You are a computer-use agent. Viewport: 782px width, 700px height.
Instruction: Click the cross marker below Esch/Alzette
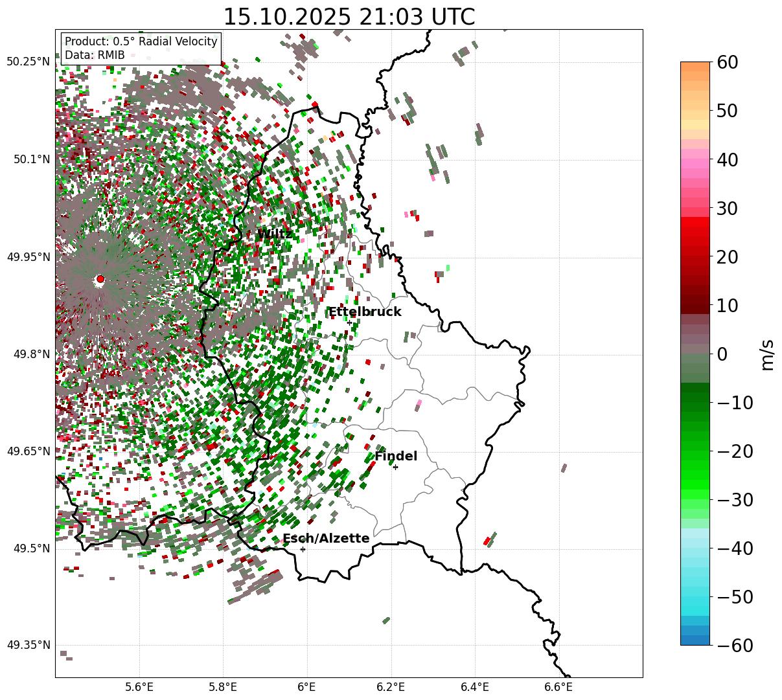[x=303, y=549]
